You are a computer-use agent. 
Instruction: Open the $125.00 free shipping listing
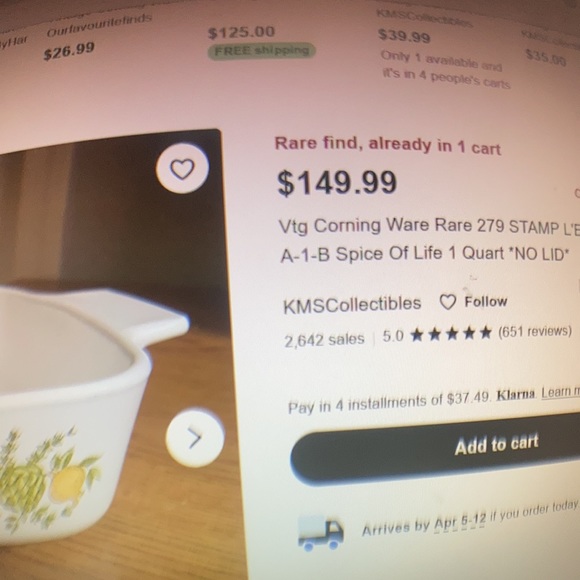point(242,33)
